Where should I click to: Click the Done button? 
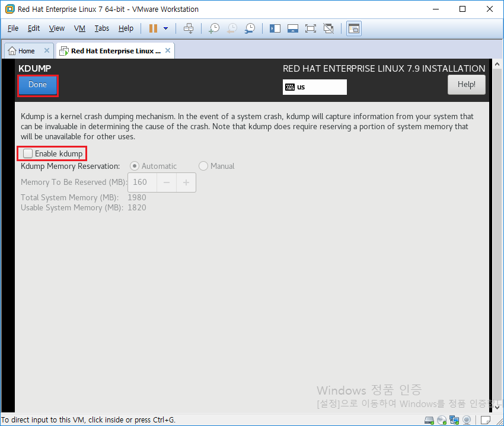coord(37,85)
